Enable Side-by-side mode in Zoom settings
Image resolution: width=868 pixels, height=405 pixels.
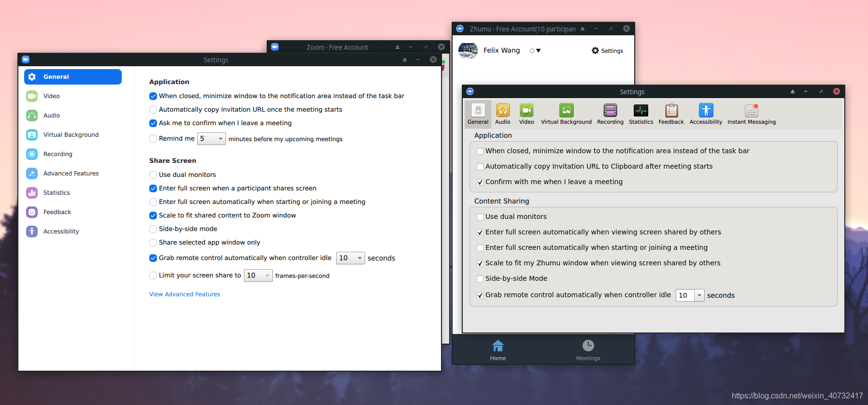(153, 229)
